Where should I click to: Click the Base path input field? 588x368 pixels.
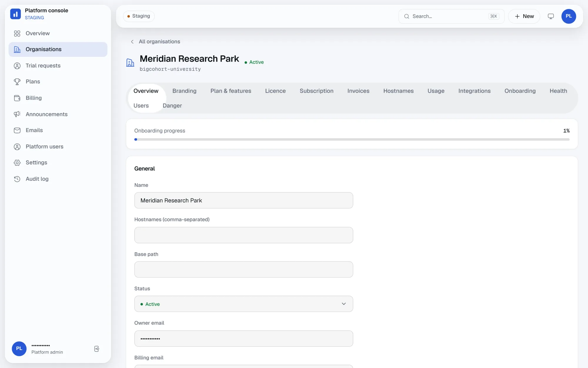coord(243,269)
